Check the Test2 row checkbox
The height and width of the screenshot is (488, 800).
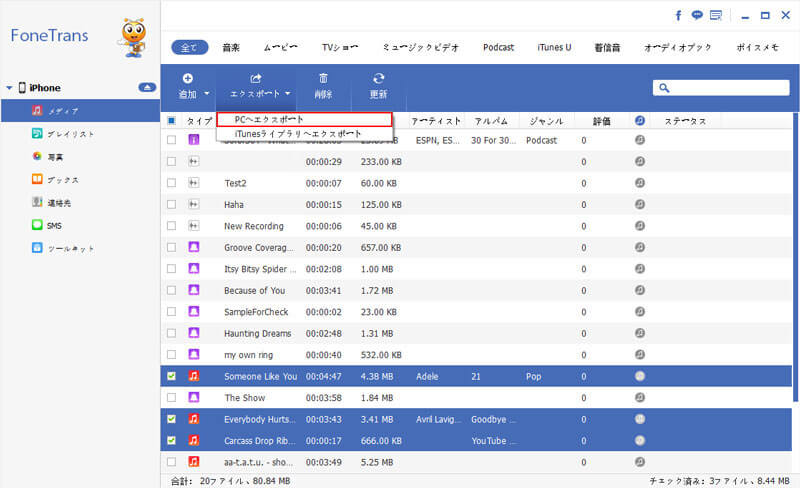coord(171,183)
